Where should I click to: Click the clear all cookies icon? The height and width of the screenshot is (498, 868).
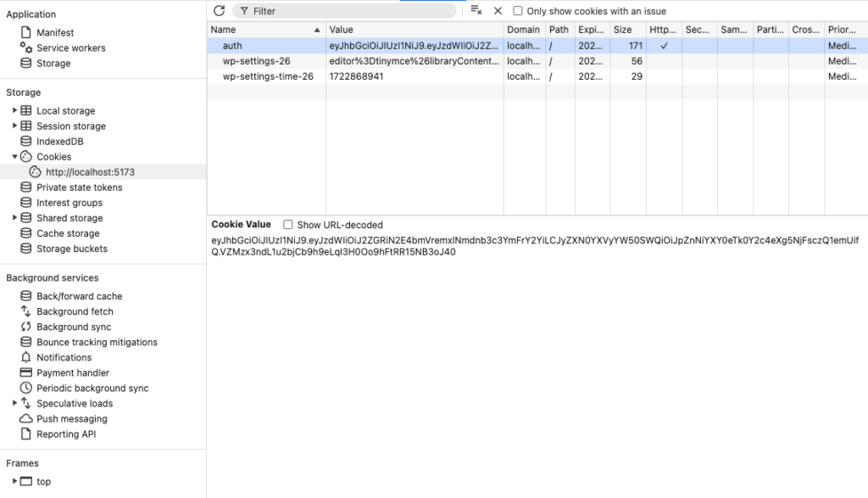point(476,11)
